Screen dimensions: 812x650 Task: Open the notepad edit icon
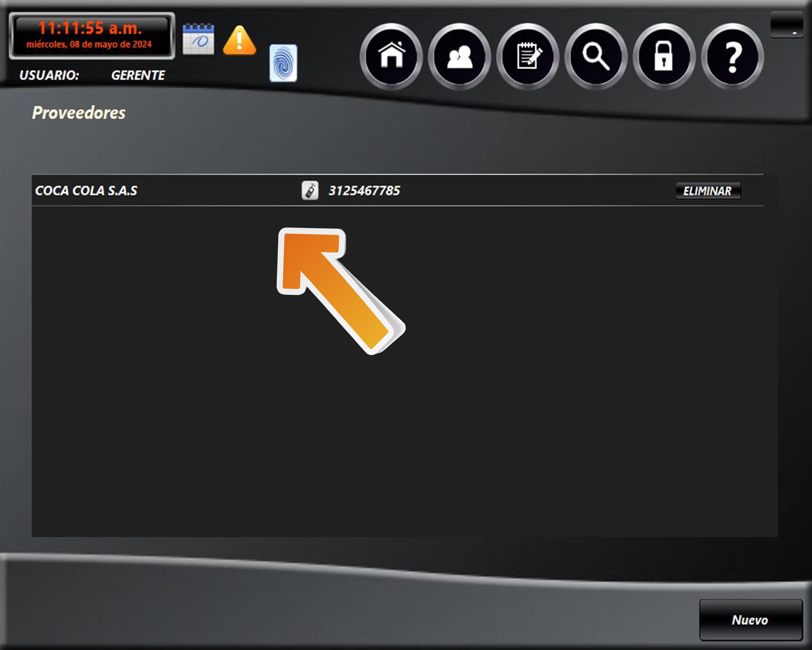[528, 56]
